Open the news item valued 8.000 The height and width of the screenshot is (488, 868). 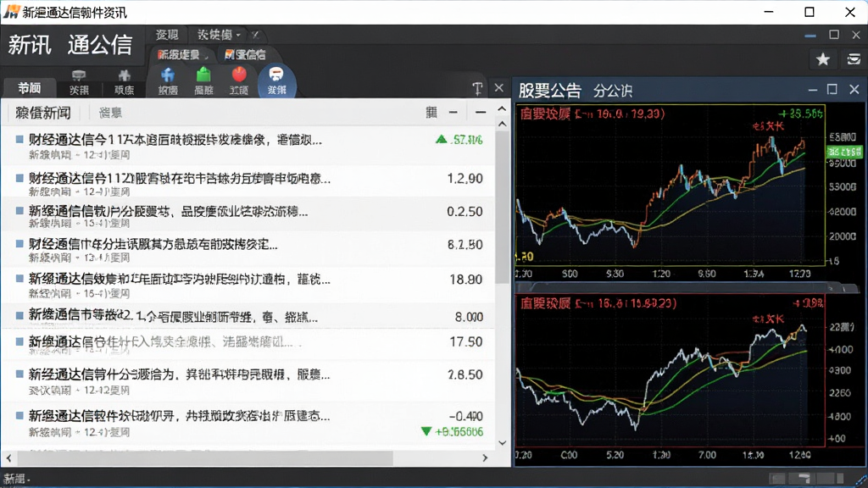[x=248, y=317]
